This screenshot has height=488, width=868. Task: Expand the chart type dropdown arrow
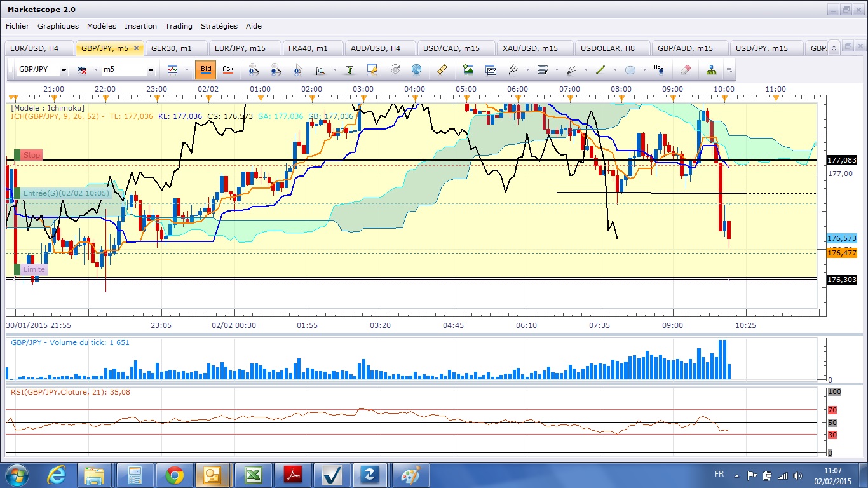pyautogui.click(x=186, y=70)
